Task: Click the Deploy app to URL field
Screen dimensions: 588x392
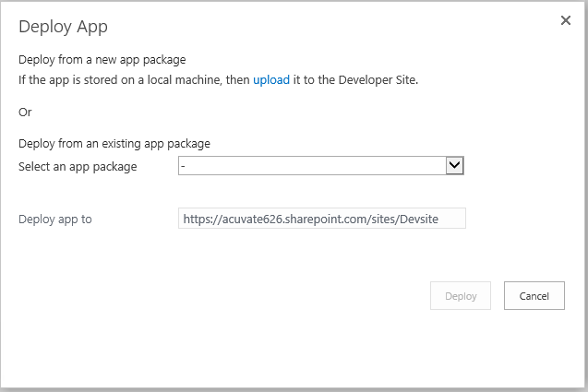Action: [322, 219]
